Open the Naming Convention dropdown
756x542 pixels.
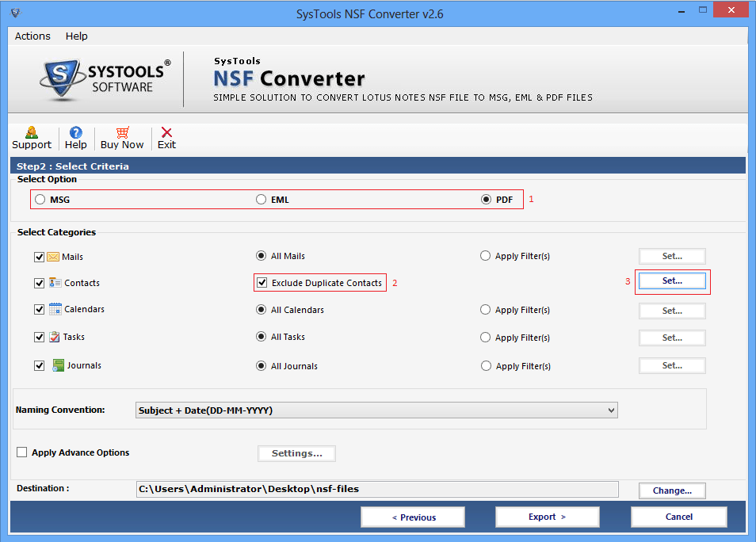[x=376, y=410]
